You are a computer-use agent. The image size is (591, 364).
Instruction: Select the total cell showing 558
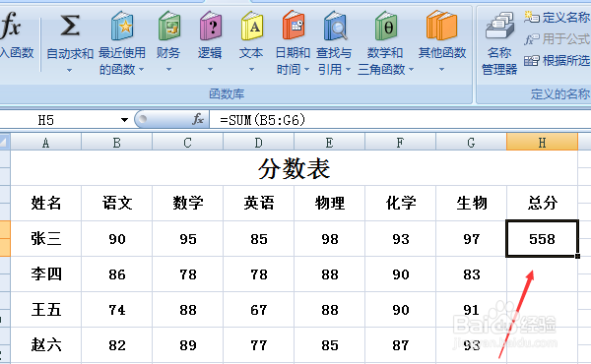point(542,239)
